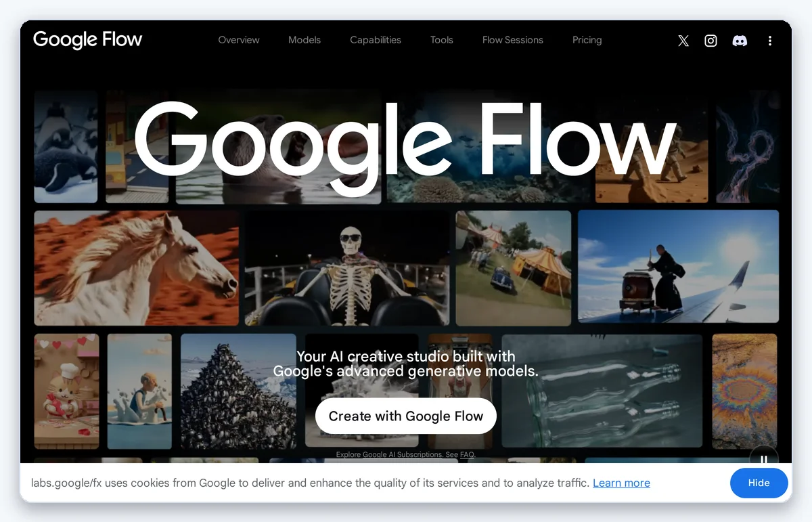Go to the Overview nav item
This screenshot has width=812, height=522.
point(239,40)
